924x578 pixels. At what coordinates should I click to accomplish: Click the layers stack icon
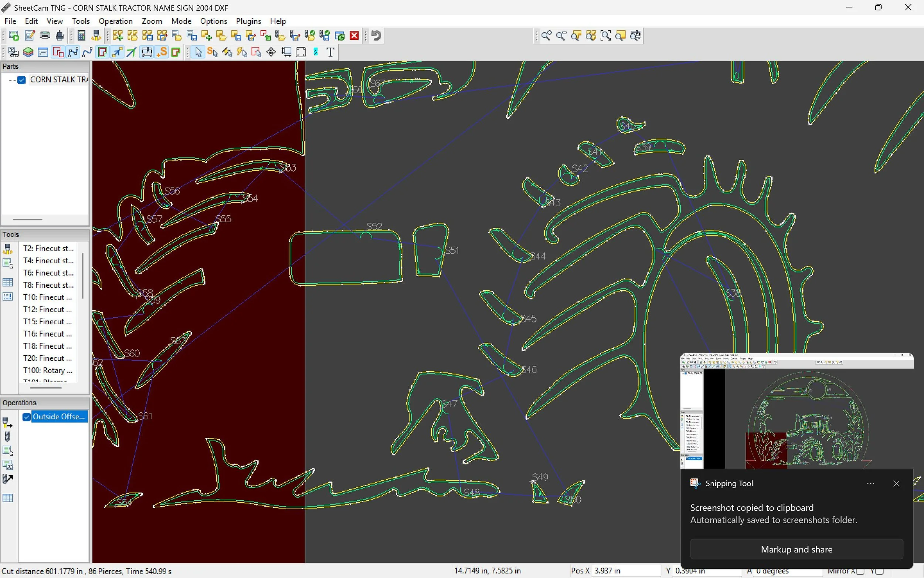click(x=28, y=52)
